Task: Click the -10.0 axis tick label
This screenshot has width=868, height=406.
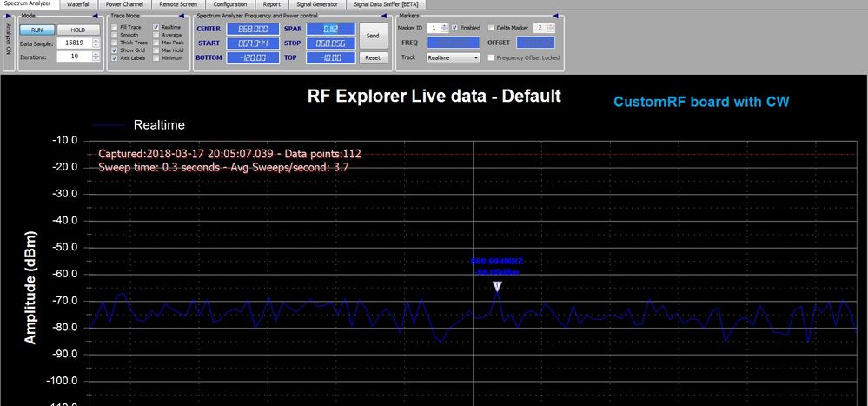Action: click(66, 141)
